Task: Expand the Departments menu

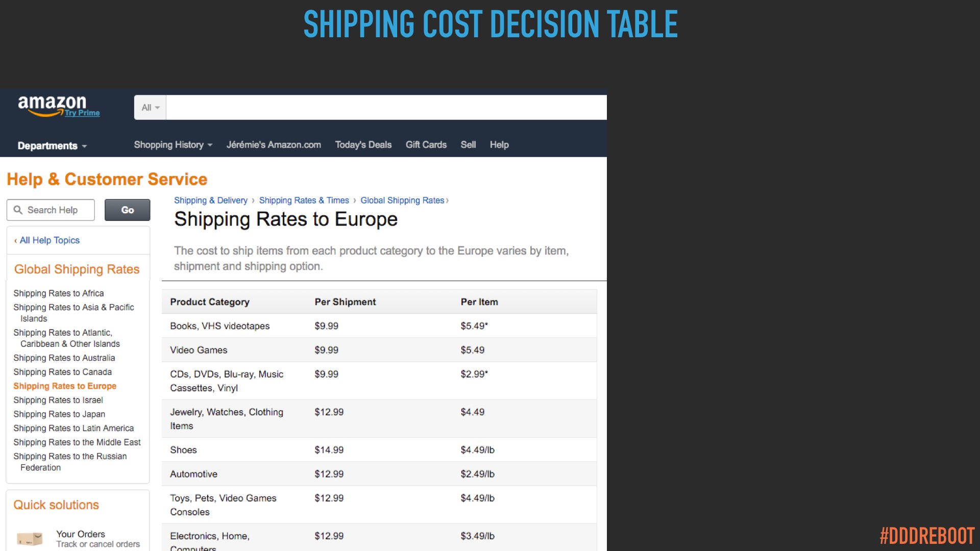Action: (52, 146)
